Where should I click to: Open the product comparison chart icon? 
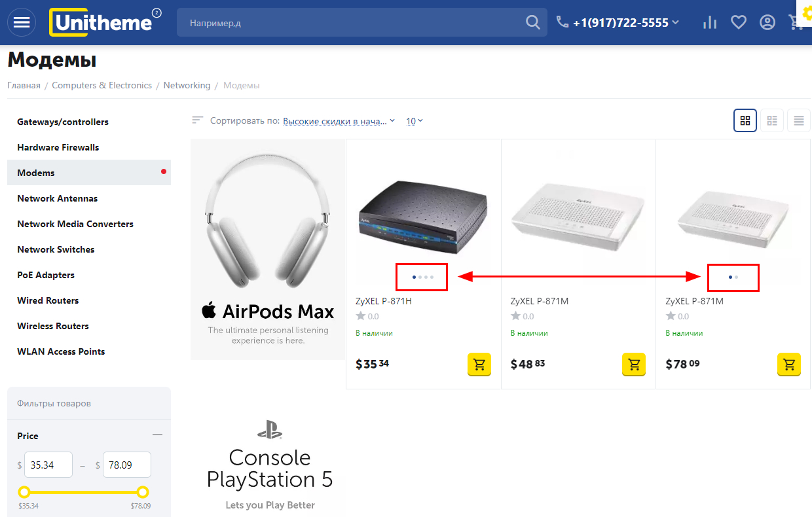(709, 22)
